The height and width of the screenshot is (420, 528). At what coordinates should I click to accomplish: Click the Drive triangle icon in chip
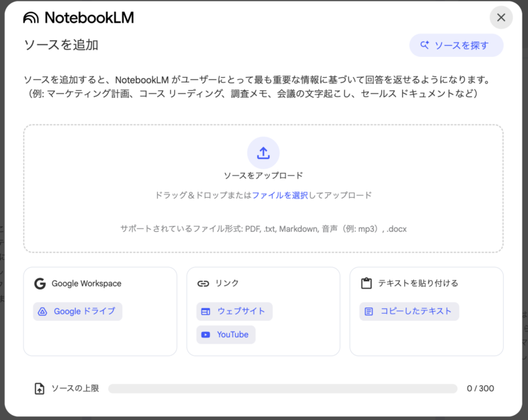click(42, 312)
